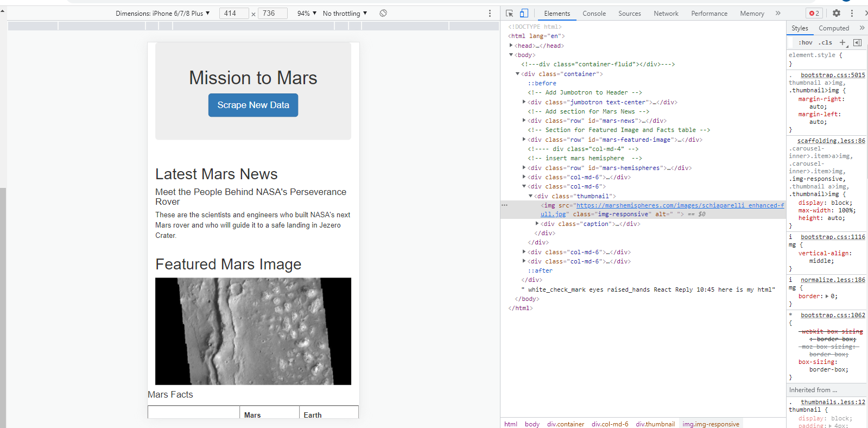
Task: Open the bootstrap.css:5015 source link
Action: (833, 75)
